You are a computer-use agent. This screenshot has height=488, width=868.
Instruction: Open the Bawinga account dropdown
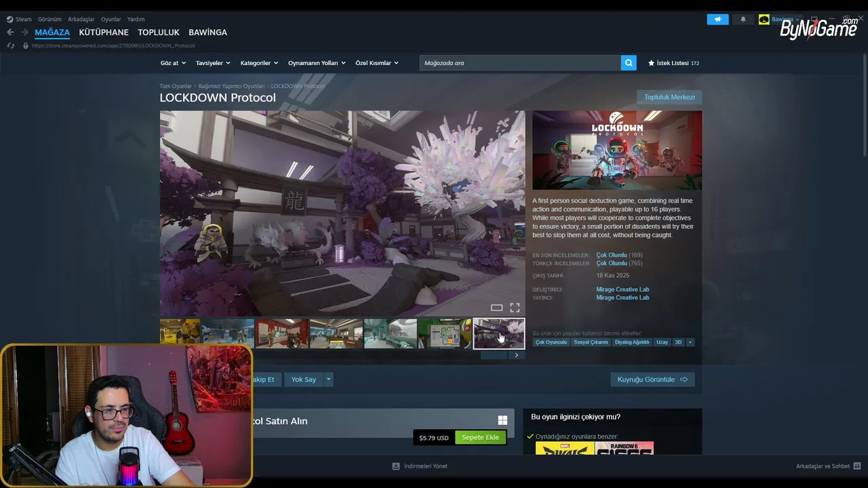click(x=785, y=19)
